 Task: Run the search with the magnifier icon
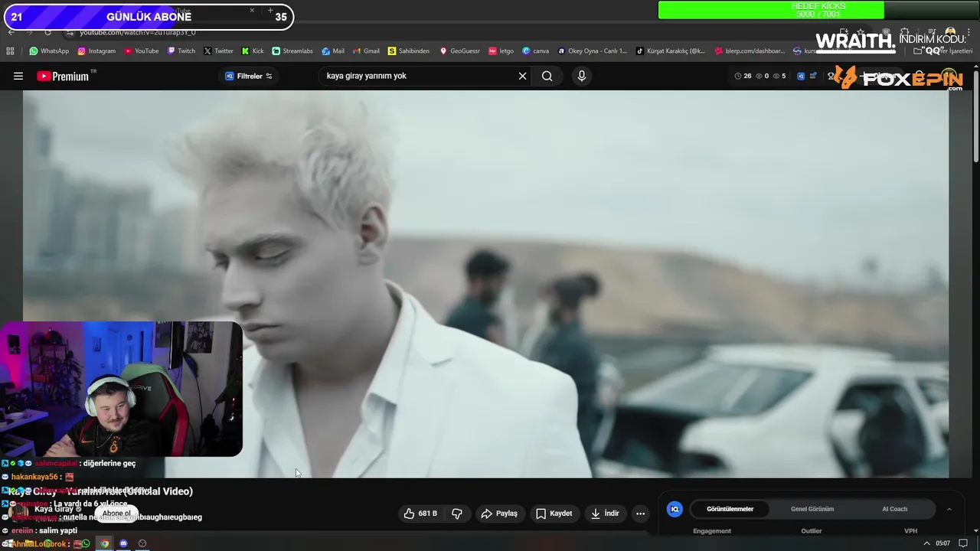coord(547,76)
